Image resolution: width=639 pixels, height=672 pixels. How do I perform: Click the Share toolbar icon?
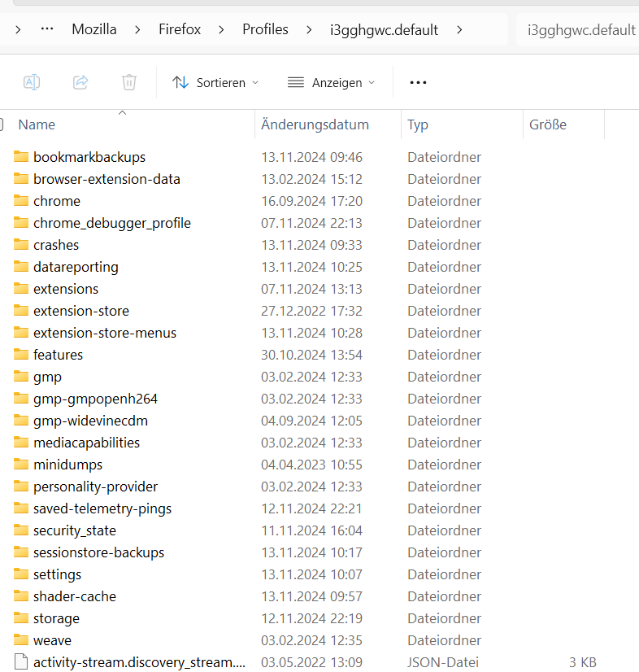point(80,82)
